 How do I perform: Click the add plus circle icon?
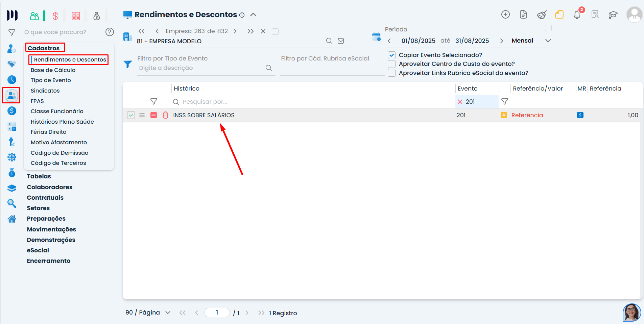(505, 14)
